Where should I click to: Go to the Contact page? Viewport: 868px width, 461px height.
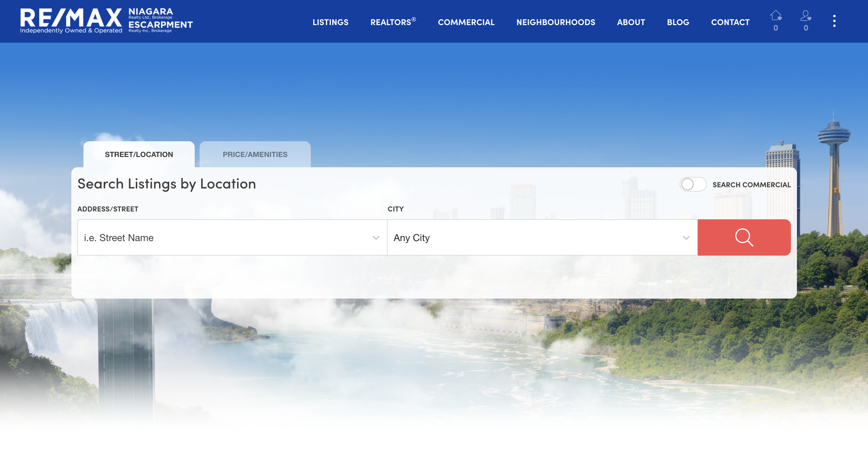[730, 22]
